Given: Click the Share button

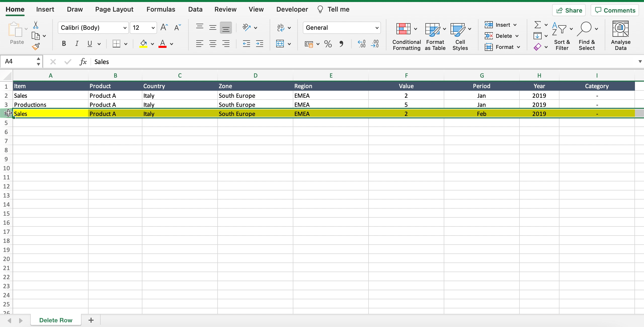Looking at the screenshot, I should [x=569, y=10].
